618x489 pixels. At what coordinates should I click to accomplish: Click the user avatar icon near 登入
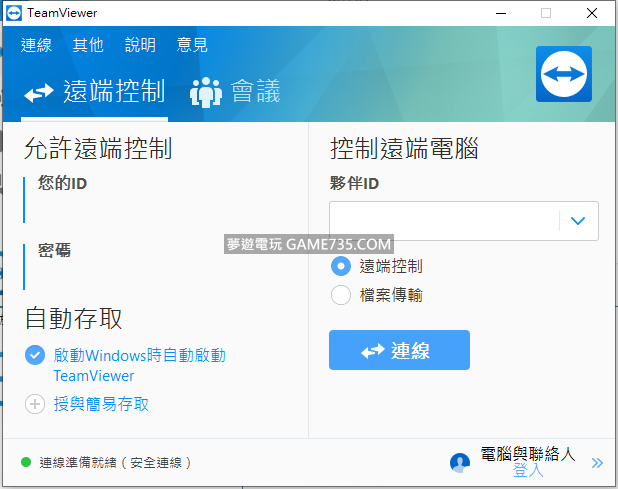(x=460, y=462)
